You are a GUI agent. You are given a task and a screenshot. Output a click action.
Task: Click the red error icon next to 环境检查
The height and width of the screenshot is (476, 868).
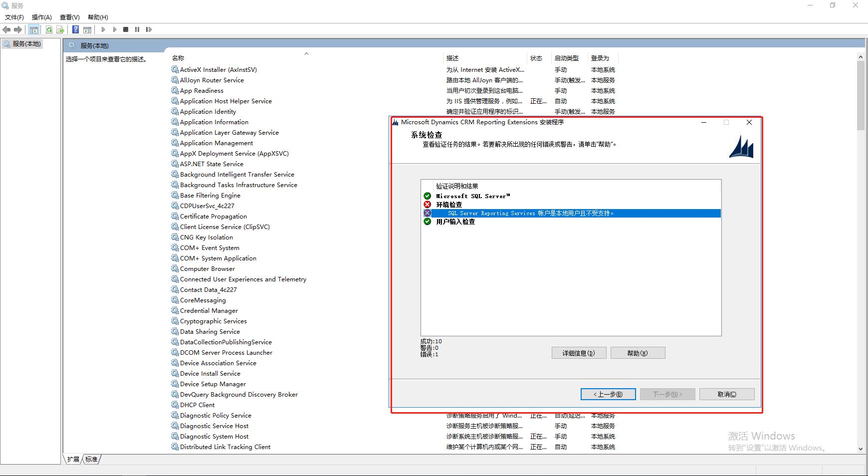[427, 204]
